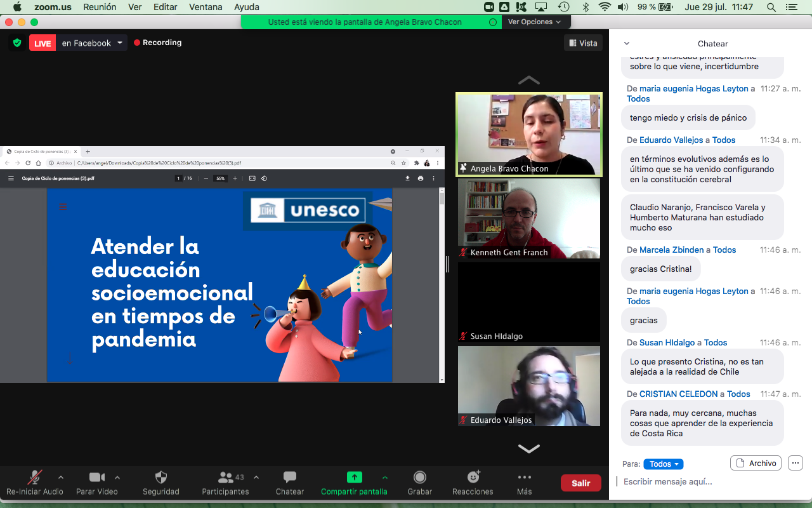Unmute with Re-Iniciar Audio microphone
812x508 pixels.
[x=35, y=478]
